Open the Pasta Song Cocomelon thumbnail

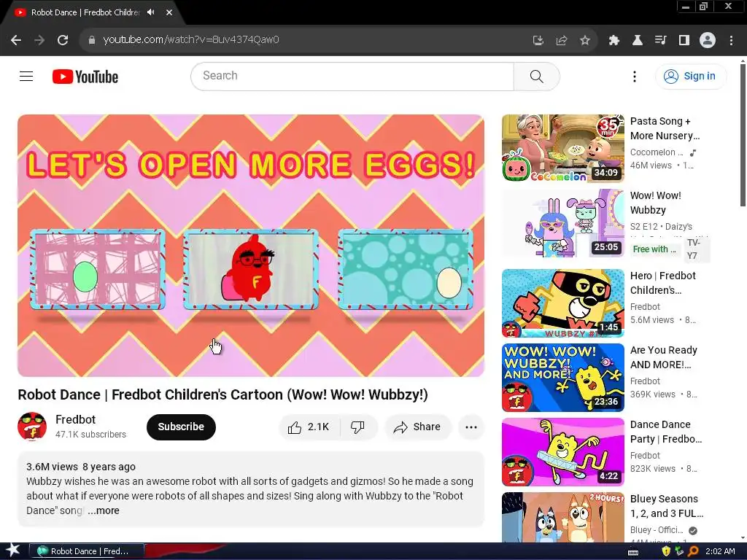pyautogui.click(x=563, y=148)
